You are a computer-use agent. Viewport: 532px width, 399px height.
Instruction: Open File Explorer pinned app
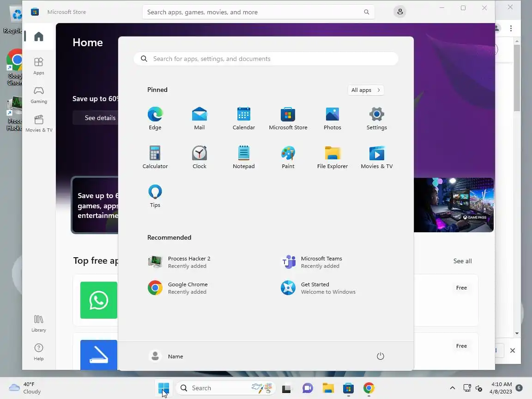[332, 157]
